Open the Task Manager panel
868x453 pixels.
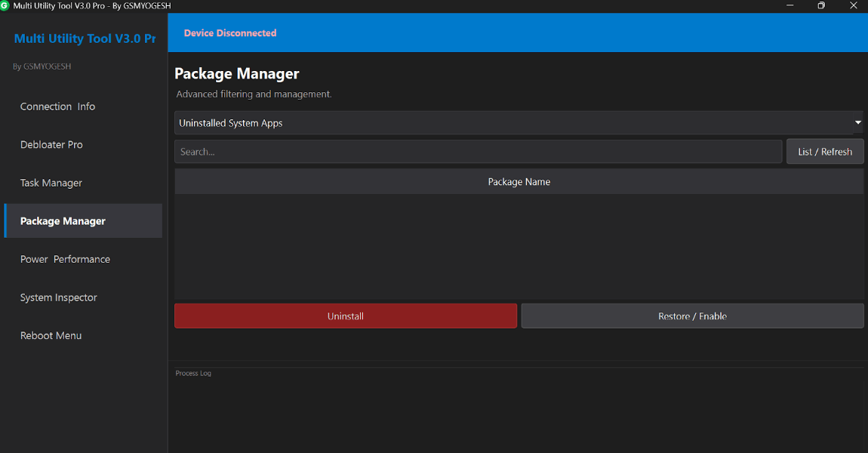coord(51,183)
